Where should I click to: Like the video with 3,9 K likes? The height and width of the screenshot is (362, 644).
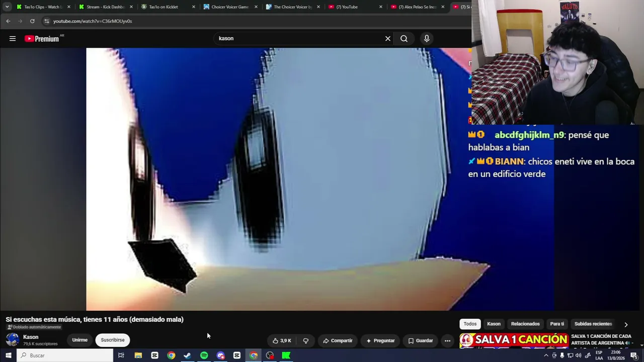[282, 340]
